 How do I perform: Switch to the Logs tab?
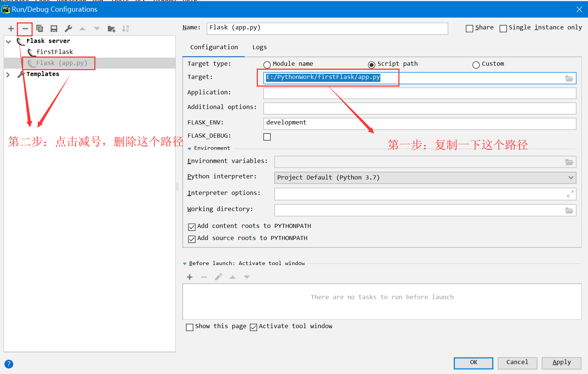point(259,47)
